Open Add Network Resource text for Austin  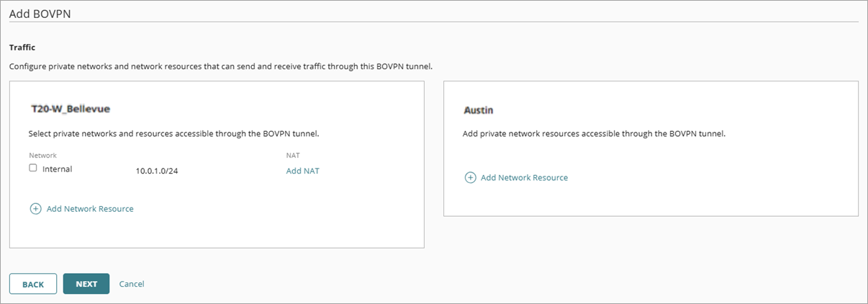click(524, 177)
